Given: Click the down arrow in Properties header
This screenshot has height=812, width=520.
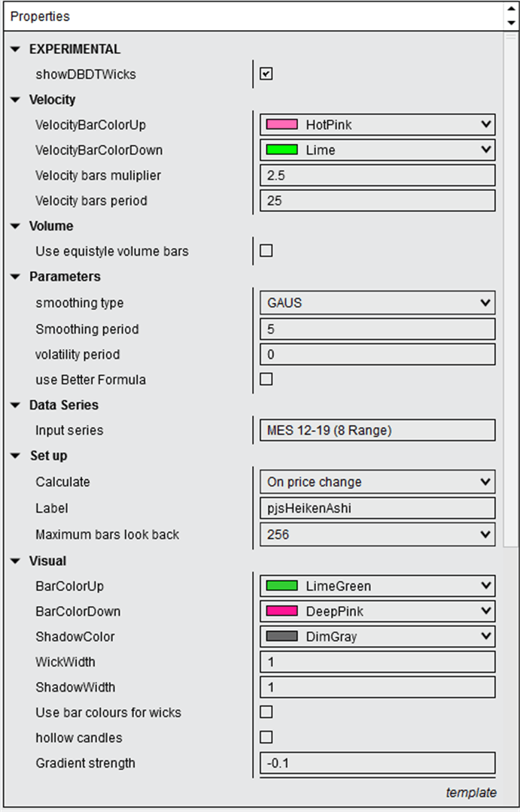Looking at the screenshot, I should (511, 23).
